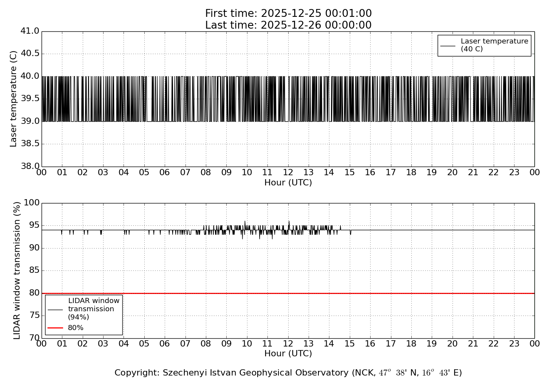Click the "Last time: 2025-12-26" title line
This screenshot has width=549, height=392.
pyautogui.click(x=288, y=25)
